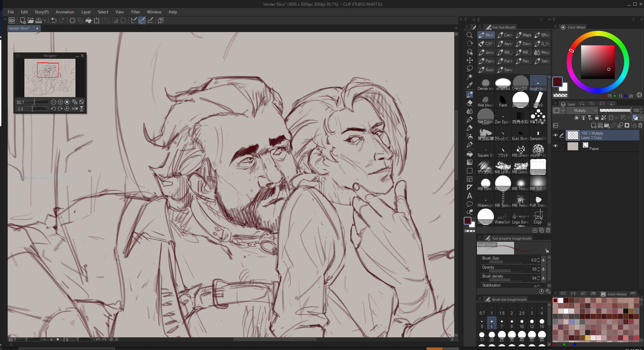The width and height of the screenshot is (644, 350).
Task: Open Sub Tool panel hamburger menu
Action: tap(480, 27)
